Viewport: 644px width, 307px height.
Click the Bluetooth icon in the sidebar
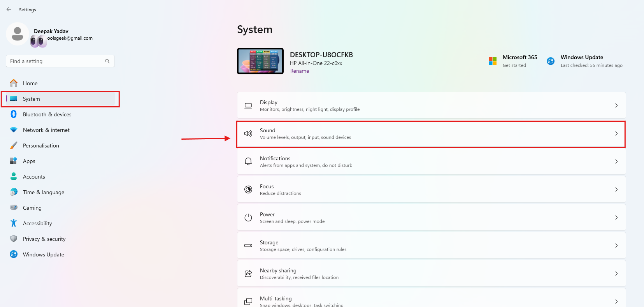pos(14,114)
